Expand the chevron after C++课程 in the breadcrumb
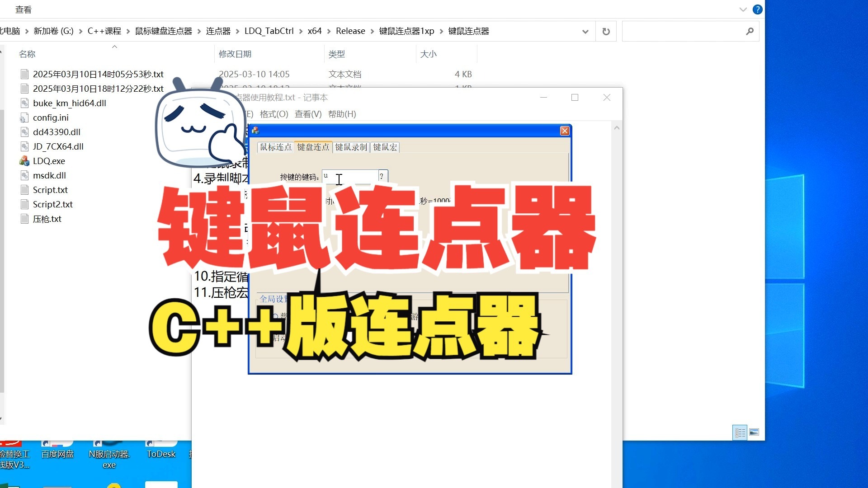 (x=128, y=31)
